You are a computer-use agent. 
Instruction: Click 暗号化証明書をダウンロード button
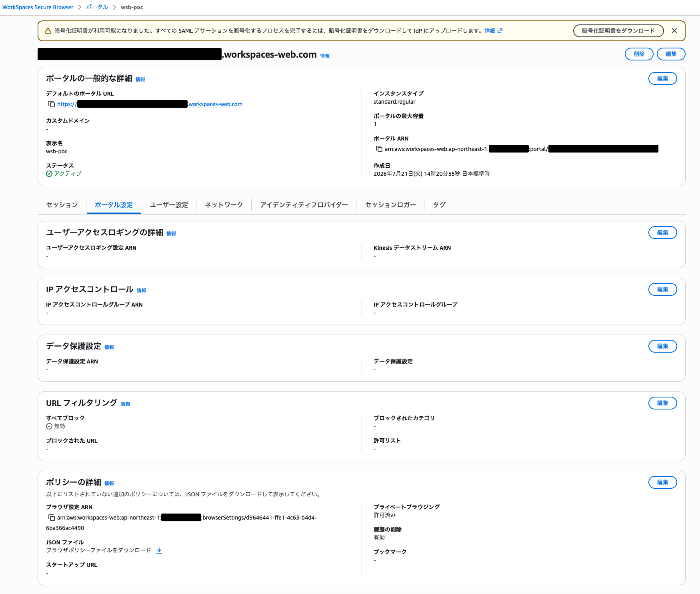pos(618,31)
